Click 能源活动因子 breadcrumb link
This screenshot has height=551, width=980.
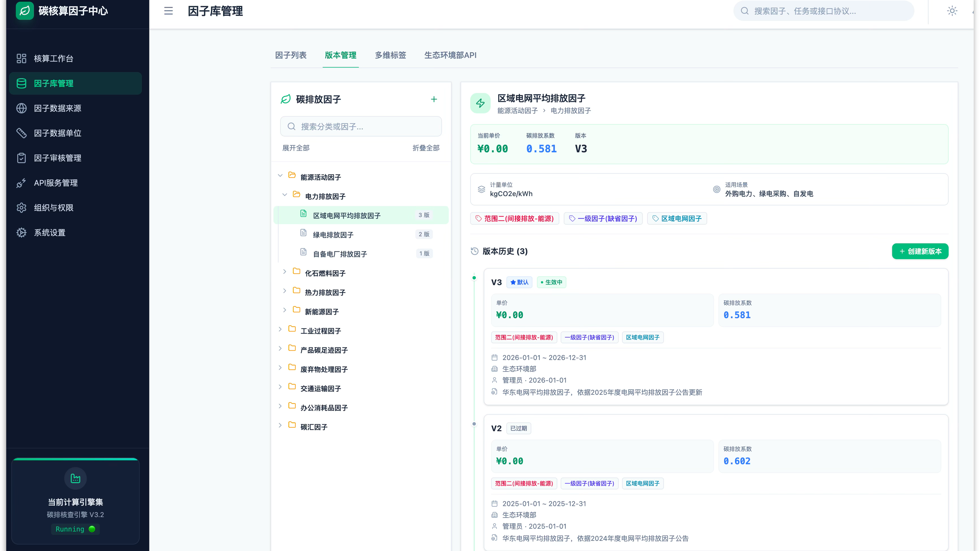tap(517, 111)
